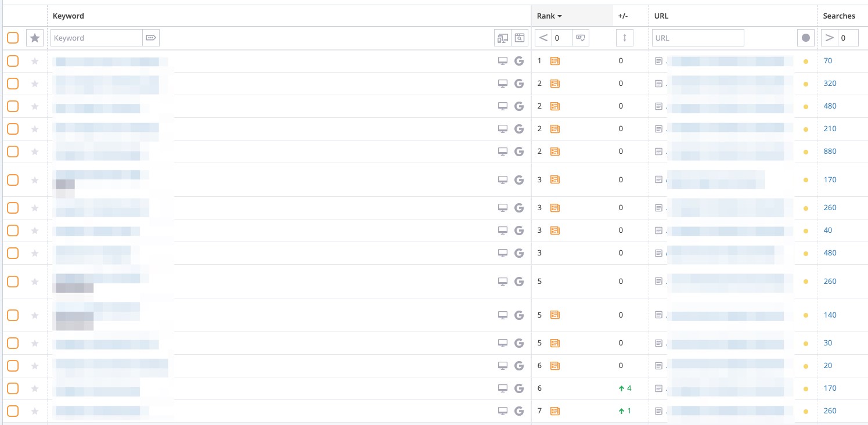Click the gray URL status filter circle
868x425 pixels.
[x=806, y=38]
